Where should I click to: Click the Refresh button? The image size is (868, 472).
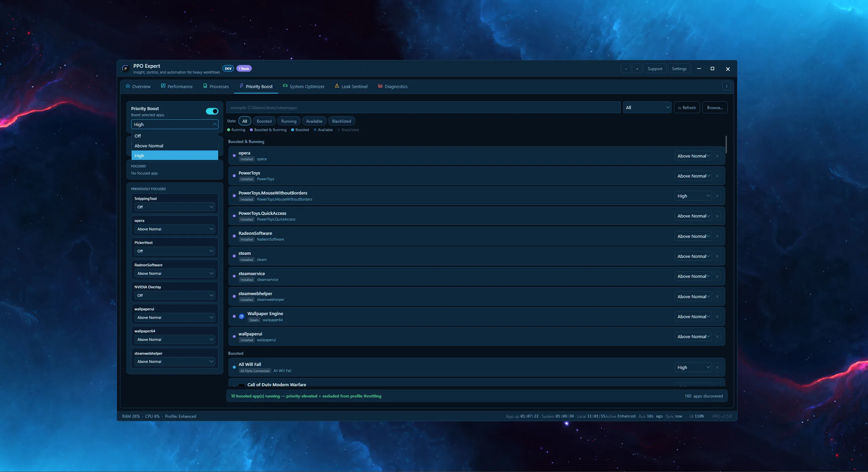687,107
